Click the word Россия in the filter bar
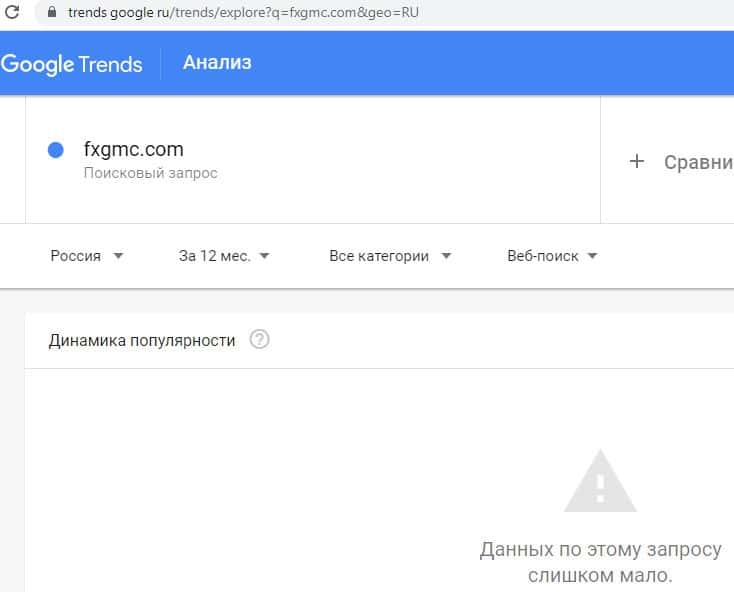Screen dimensions: 734x592 76,256
